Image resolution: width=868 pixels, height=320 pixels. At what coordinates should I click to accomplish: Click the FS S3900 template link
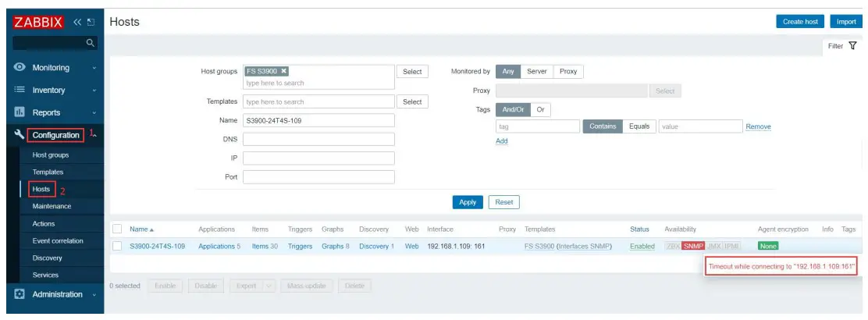pyautogui.click(x=539, y=247)
